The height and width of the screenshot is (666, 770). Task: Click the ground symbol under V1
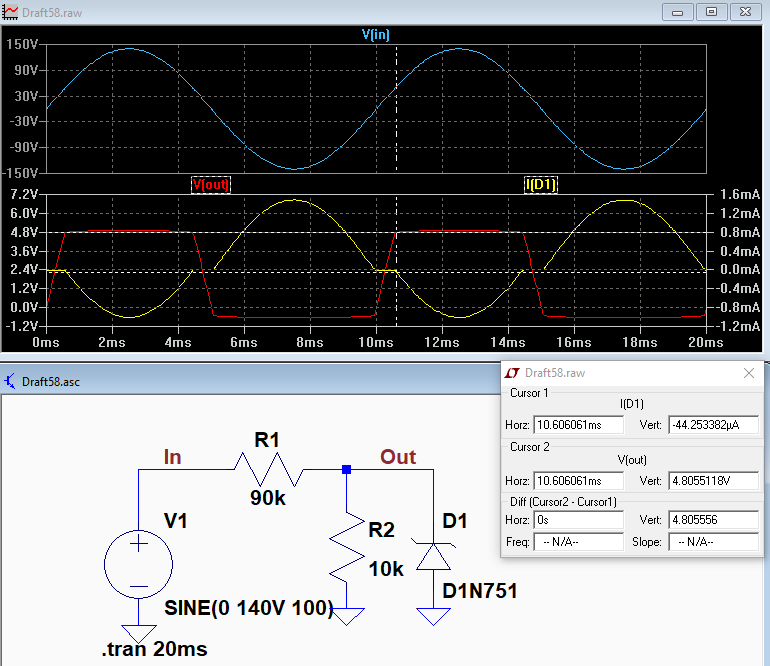pyautogui.click(x=138, y=634)
